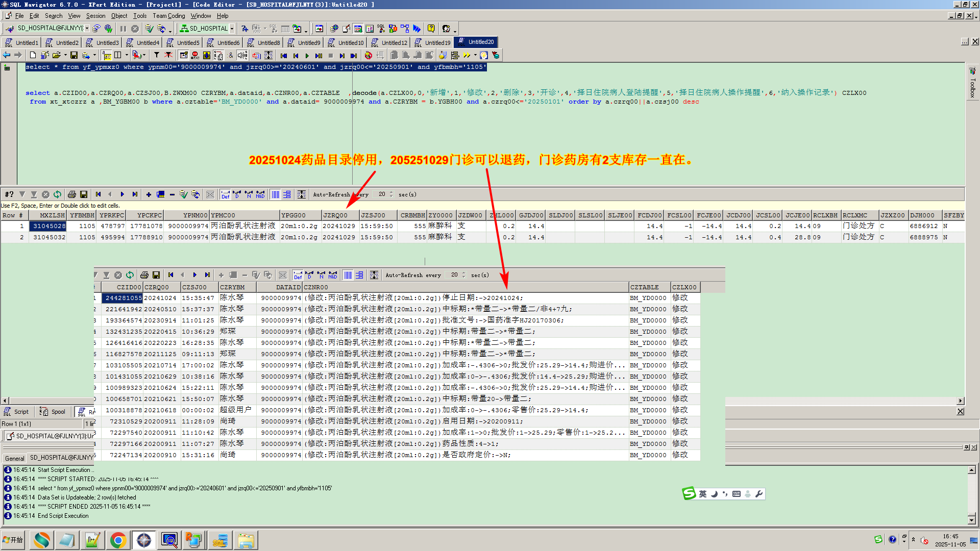The height and width of the screenshot is (551, 980).
Task: Click the new document toolbar icon
Action: pos(33,55)
